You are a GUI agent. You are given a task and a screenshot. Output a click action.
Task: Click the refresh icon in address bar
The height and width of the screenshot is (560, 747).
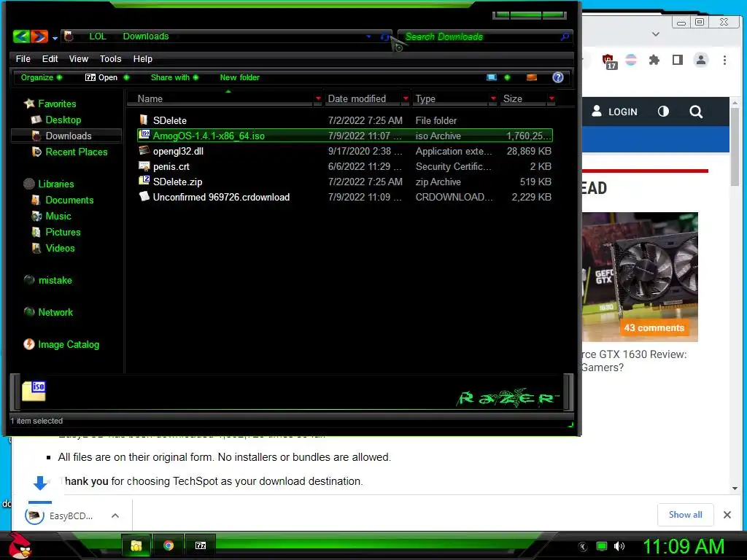click(x=385, y=36)
